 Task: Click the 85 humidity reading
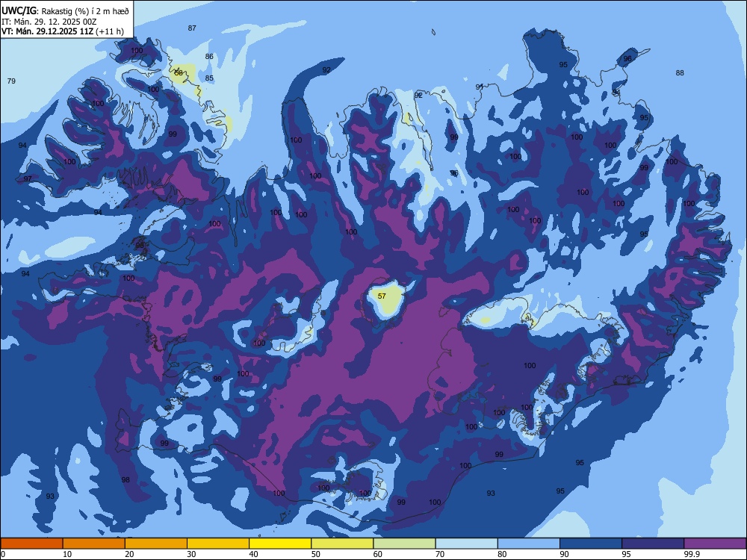[209, 78]
